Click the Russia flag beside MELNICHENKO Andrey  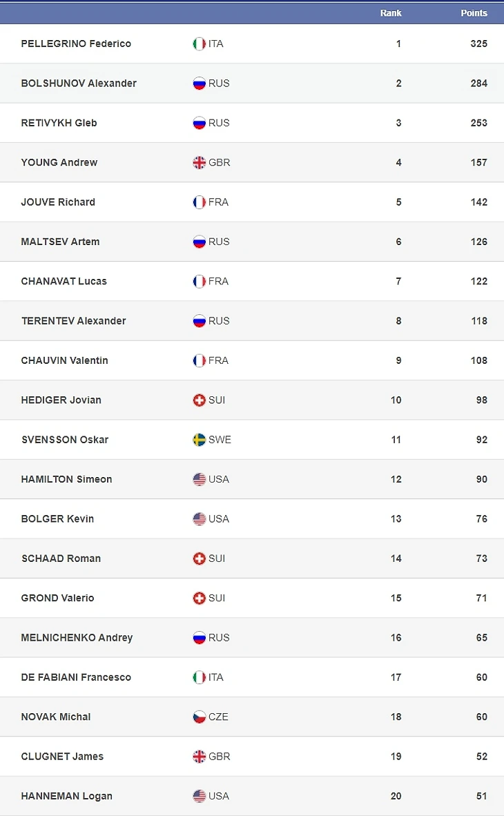click(199, 638)
